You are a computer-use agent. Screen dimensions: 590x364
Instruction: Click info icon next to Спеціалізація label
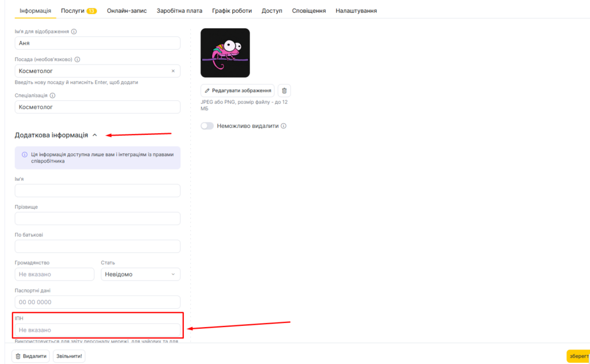tap(52, 96)
